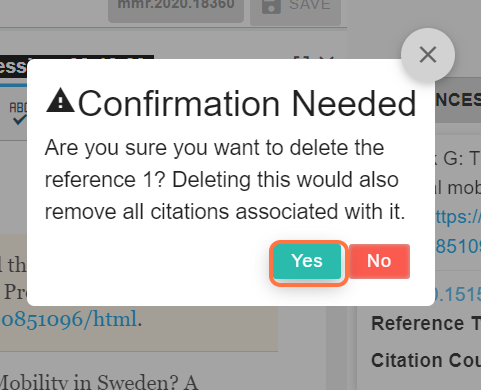Close the dialog via the round X button
The image size is (481, 390).
tap(428, 55)
